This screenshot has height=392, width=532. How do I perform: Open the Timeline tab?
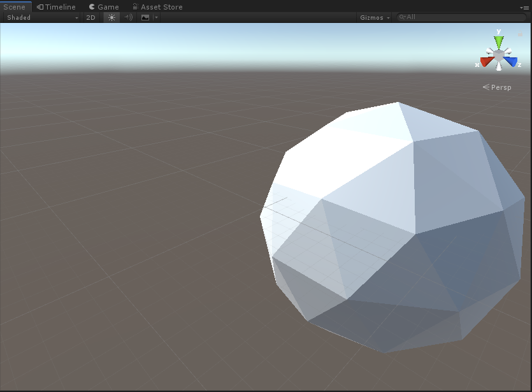pyautogui.click(x=56, y=7)
